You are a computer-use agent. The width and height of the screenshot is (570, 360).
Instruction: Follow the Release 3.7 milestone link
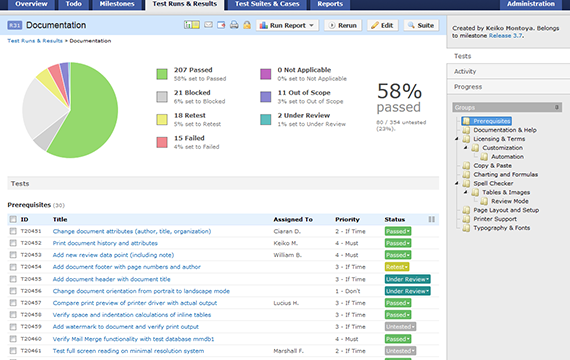[505, 36]
